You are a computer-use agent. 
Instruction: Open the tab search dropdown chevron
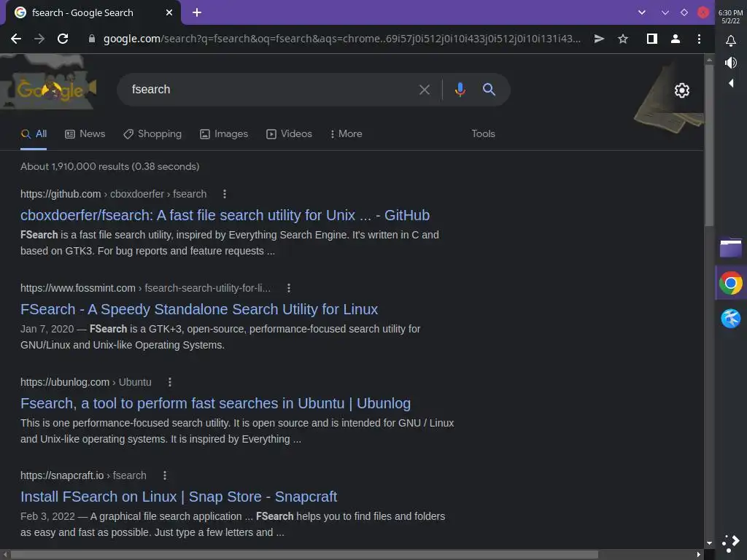(642, 12)
